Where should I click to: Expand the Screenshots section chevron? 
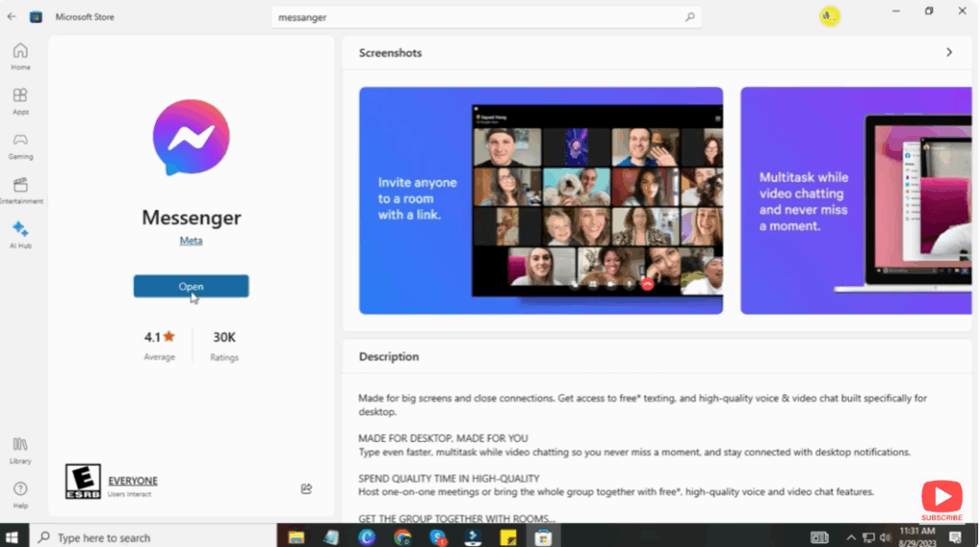click(948, 53)
